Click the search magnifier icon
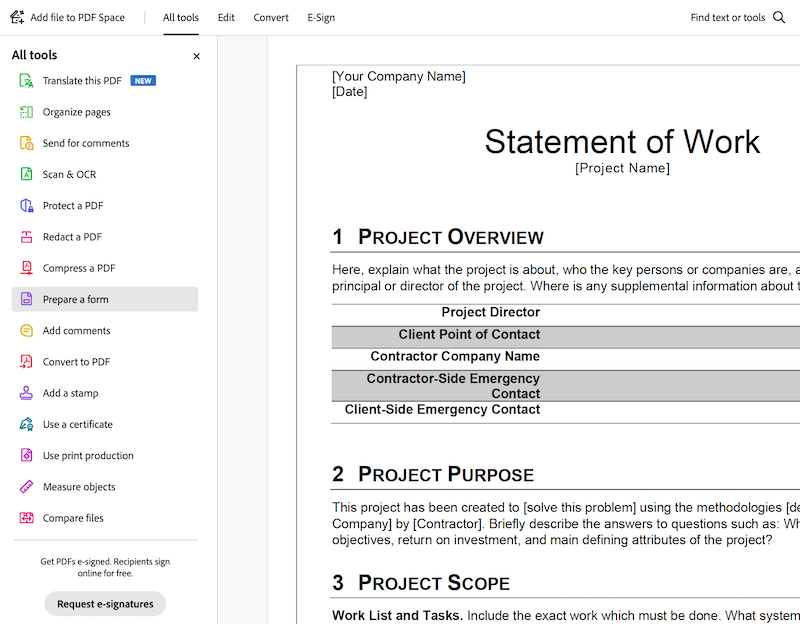This screenshot has width=800, height=624. click(779, 17)
